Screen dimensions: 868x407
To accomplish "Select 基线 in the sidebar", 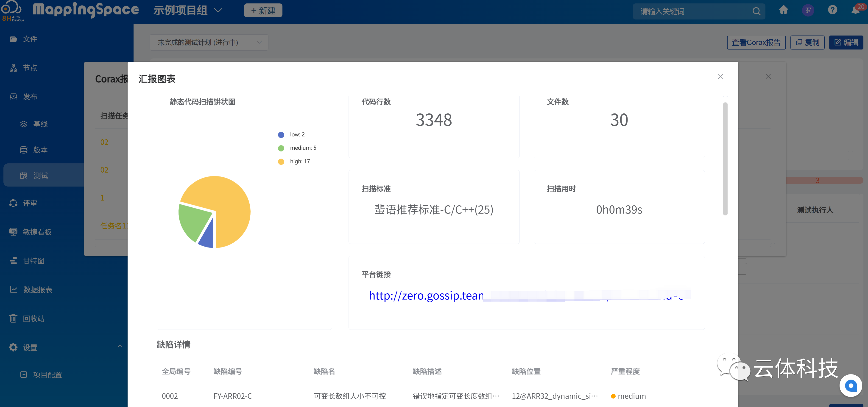I will click(x=40, y=124).
